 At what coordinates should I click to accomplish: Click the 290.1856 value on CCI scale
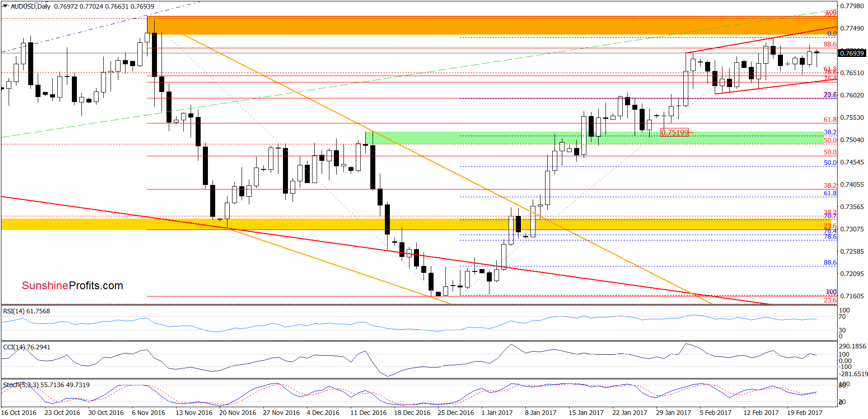pos(853,346)
